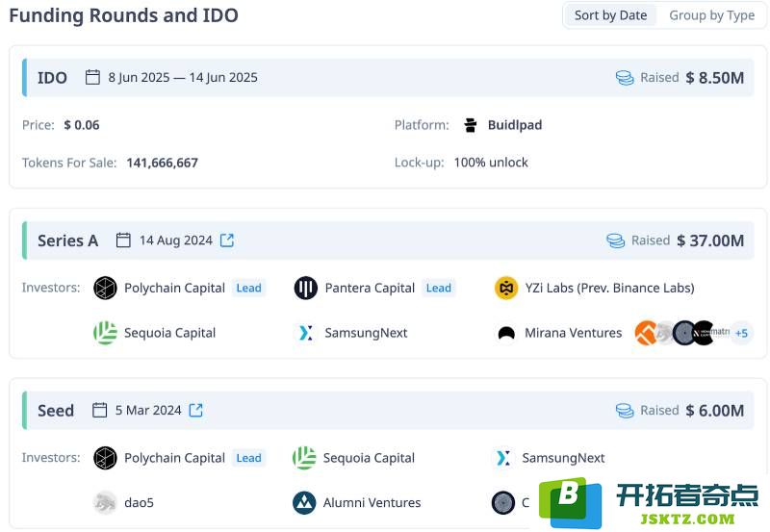Click the SamsungNext logo in Series A
Screen dimensions: 770x532
pos(305,333)
